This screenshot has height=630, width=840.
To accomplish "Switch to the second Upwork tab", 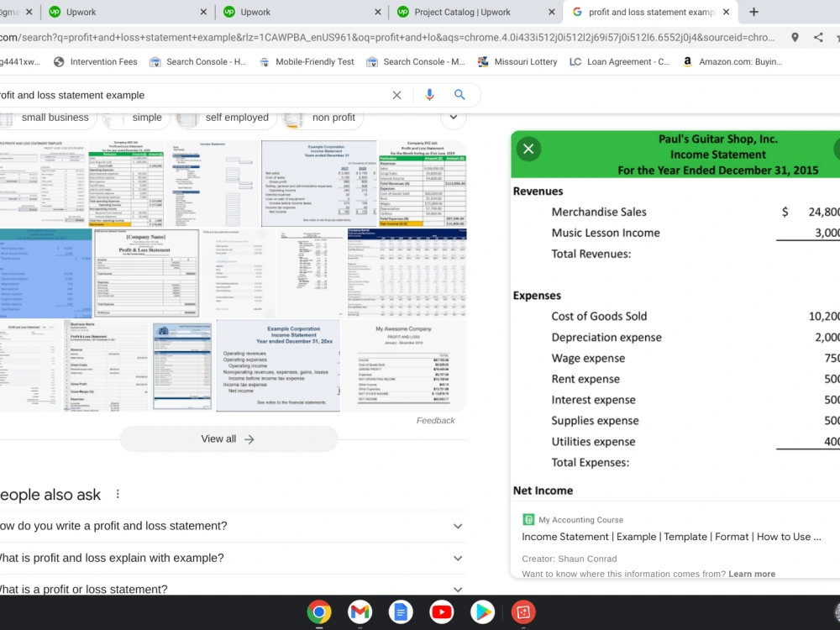I will click(x=301, y=12).
